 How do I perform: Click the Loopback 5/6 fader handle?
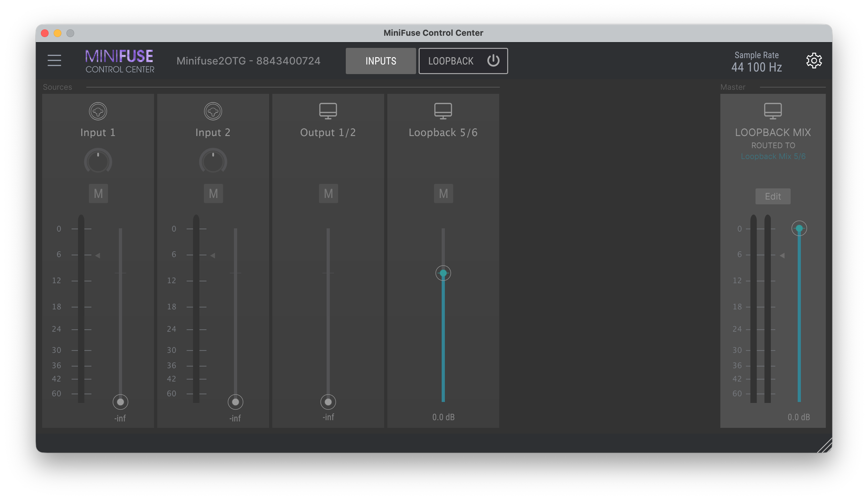(x=443, y=273)
